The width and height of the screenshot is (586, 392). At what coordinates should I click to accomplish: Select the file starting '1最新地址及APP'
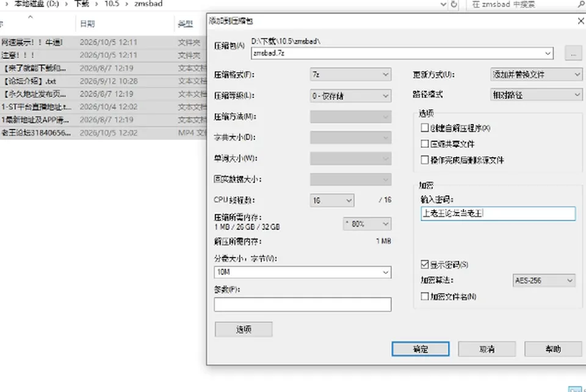tap(103, 120)
